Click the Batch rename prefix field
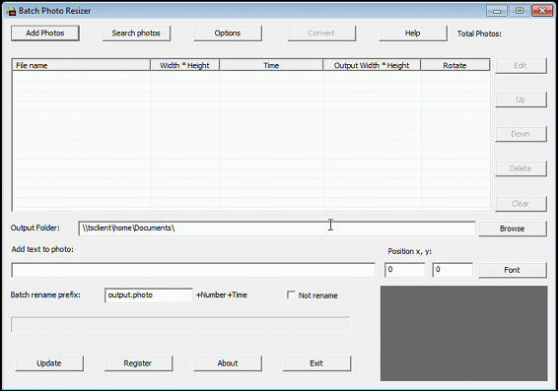The image size is (559, 392). click(149, 295)
